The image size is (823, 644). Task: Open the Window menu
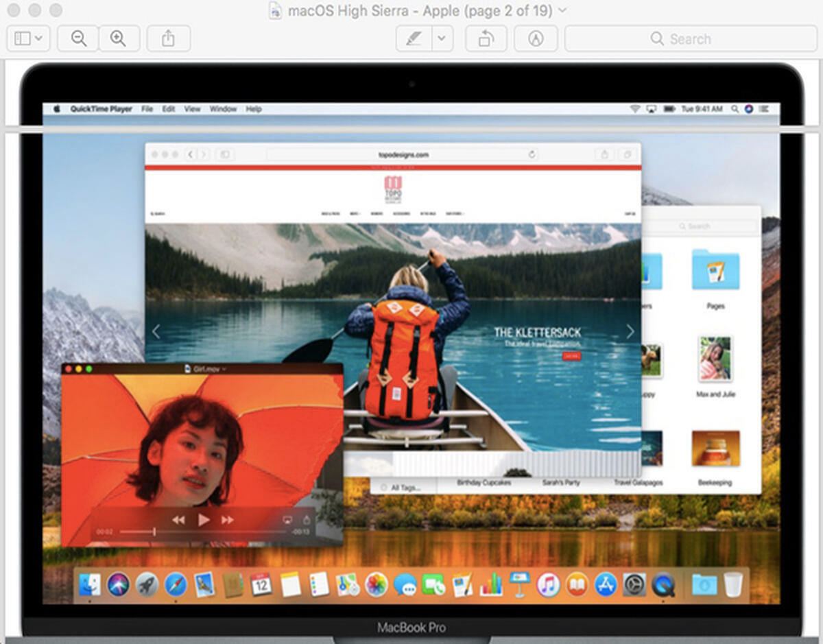click(223, 109)
